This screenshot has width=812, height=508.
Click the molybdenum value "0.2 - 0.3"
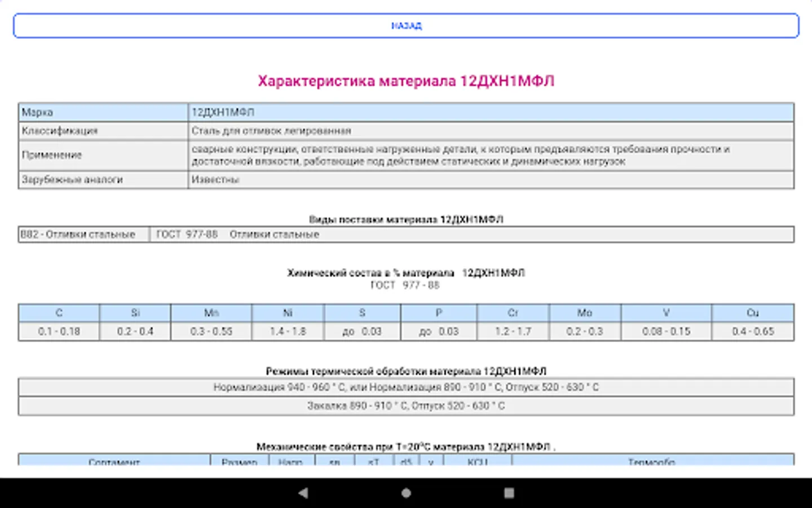point(585,331)
